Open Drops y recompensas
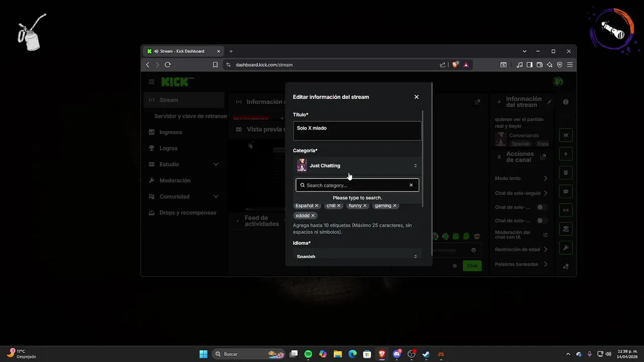The image size is (644, 362). tap(184, 213)
